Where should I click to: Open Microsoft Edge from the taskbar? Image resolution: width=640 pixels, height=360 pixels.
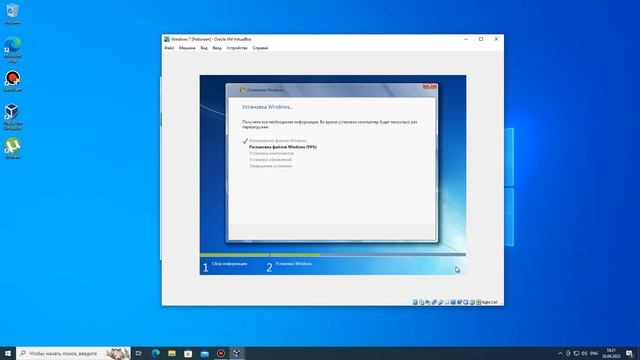tap(156, 353)
